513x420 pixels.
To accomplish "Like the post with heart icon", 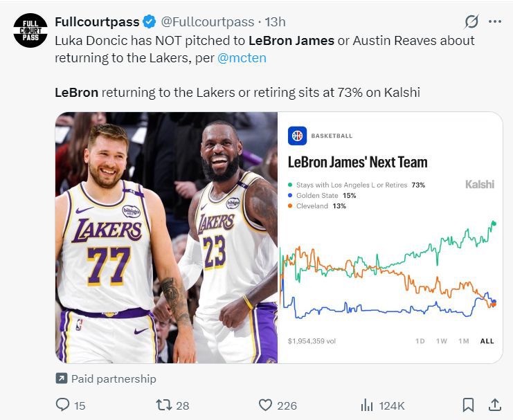I will point(265,405).
